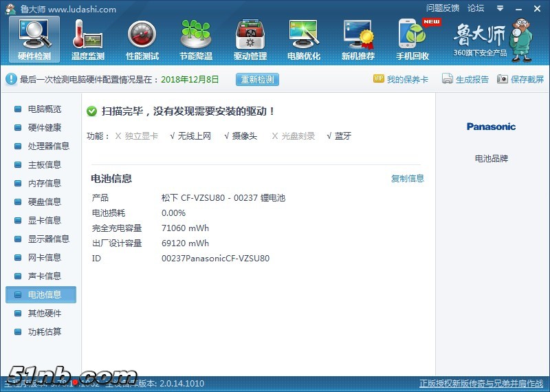Image resolution: width=550 pixels, height=392 pixels.
Task: Go to 驱动管理 driver management
Action: 250,39
